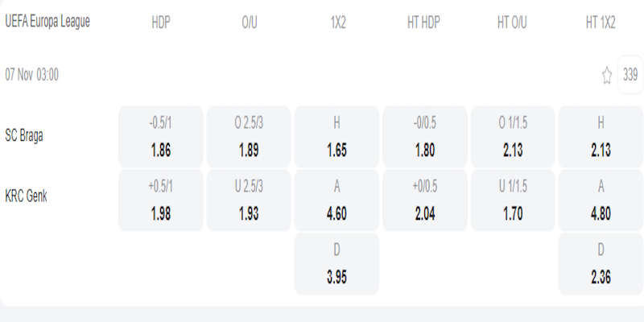The width and height of the screenshot is (644, 322).
Task: Pick Over 2.5/3 at odds 1.89
Action: pyautogui.click(x=249, y=136)
